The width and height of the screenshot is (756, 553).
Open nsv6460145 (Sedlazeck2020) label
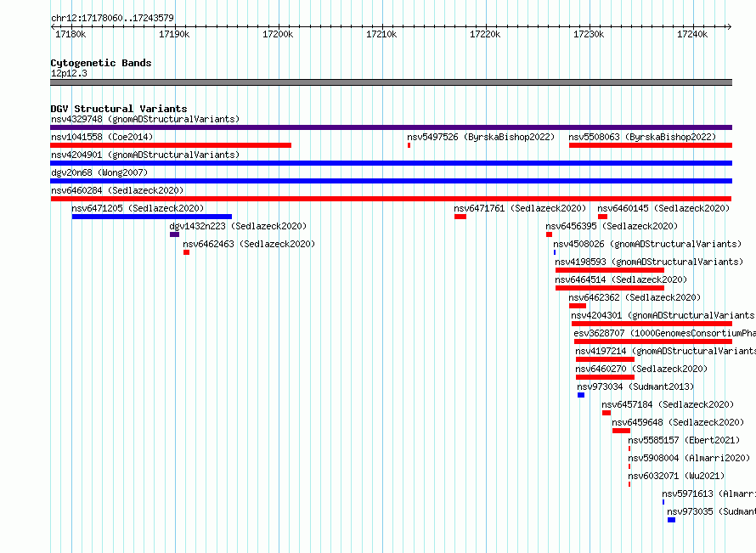click(663, 208)
